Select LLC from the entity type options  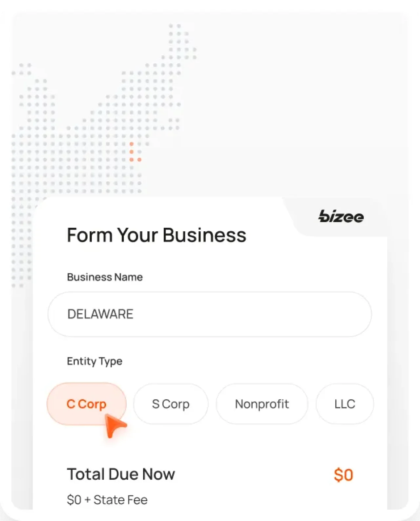(x=345, y=404)
